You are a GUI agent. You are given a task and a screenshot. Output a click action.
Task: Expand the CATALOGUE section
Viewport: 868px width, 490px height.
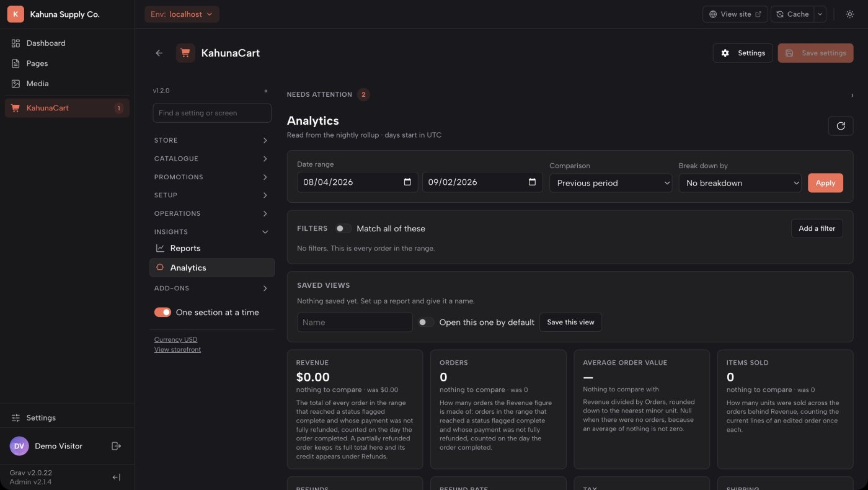tap(211, 159)
